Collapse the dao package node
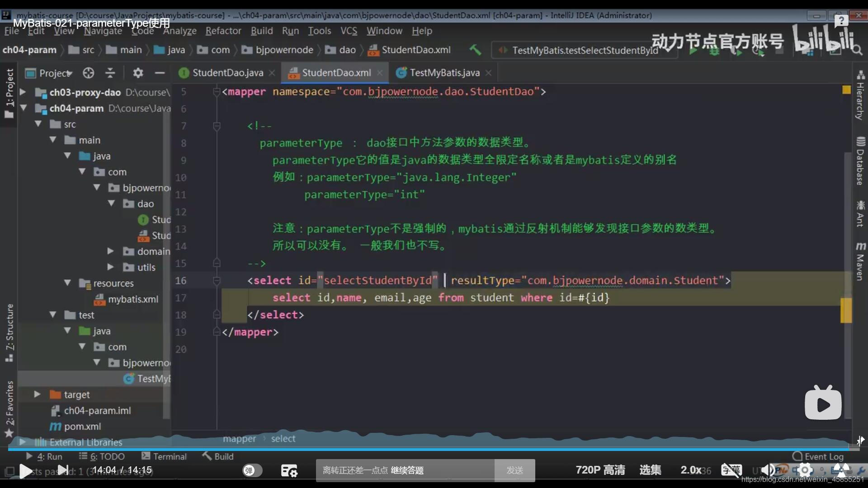The height and width of the screenshot is (488, 868). (x=111, y=203)
